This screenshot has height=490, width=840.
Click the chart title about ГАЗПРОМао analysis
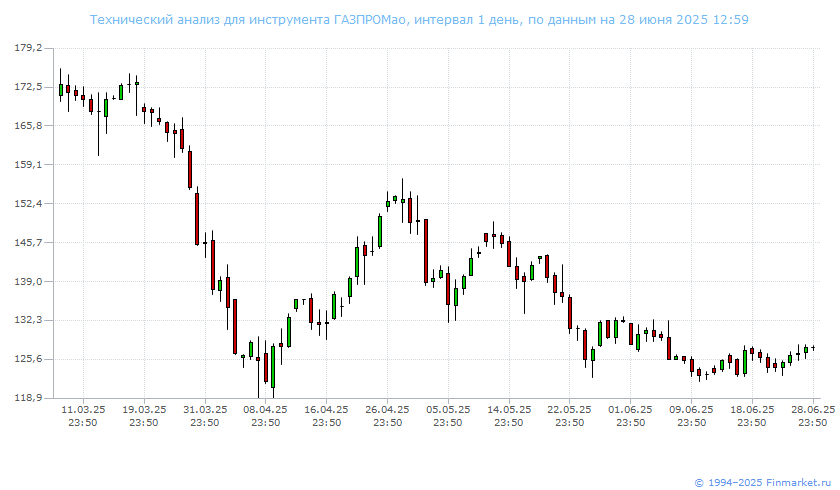(419, 20)
